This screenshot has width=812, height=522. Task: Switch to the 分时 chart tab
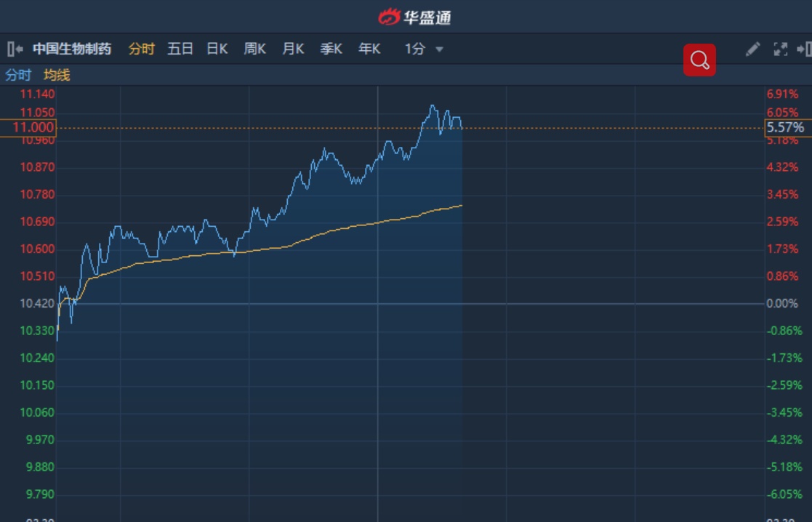click(142, 49)
